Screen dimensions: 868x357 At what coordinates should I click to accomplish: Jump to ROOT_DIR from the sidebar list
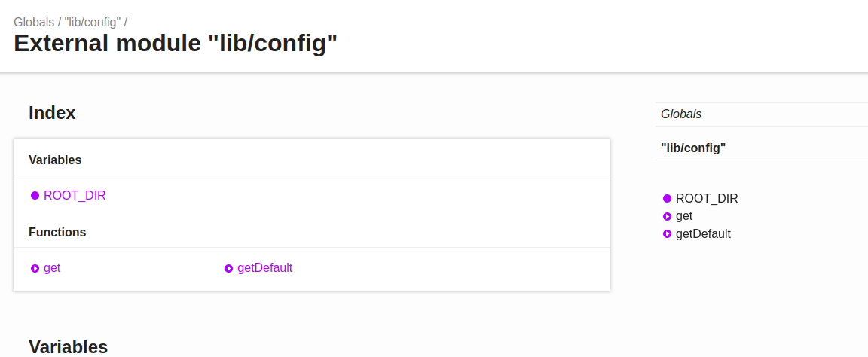tap(707, 199)
